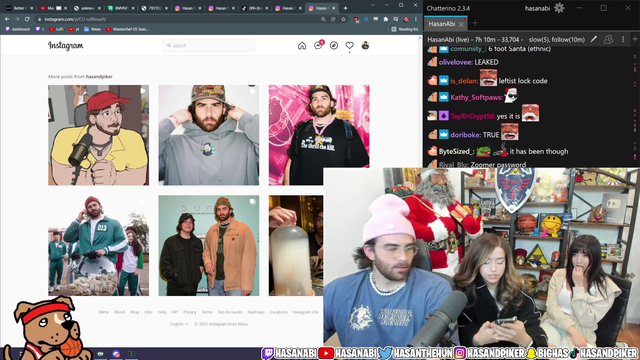Reload the Instagram page
Viewport: 640px width, 360px height.
click(x=27, y=19)
